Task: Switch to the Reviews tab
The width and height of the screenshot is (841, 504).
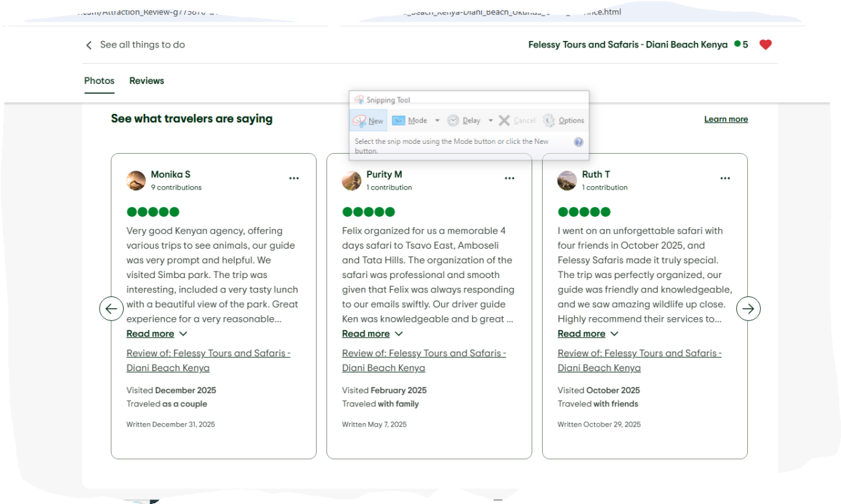Action: tap(147, 81)
